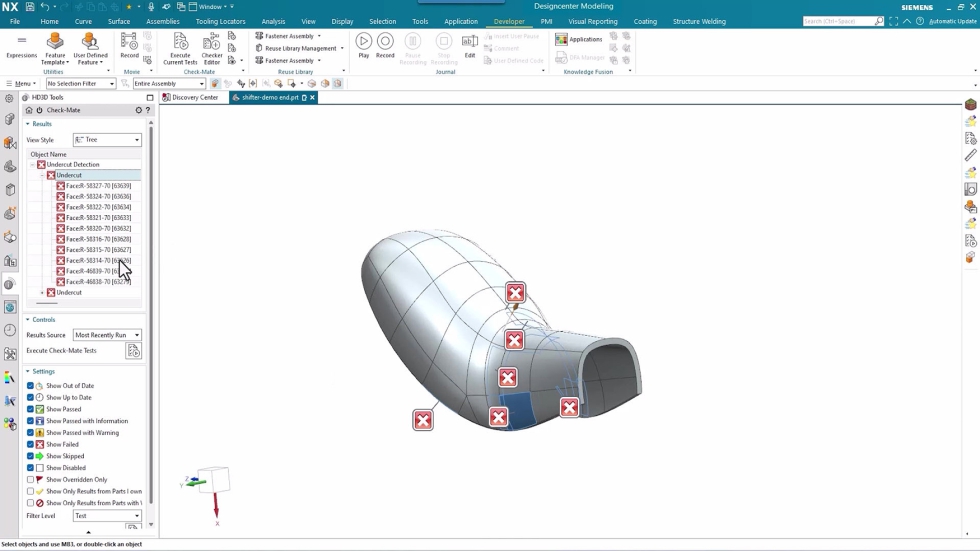980x551 pixels.
Task: Toggle Show Disabled checkbox
Action: 30,468
